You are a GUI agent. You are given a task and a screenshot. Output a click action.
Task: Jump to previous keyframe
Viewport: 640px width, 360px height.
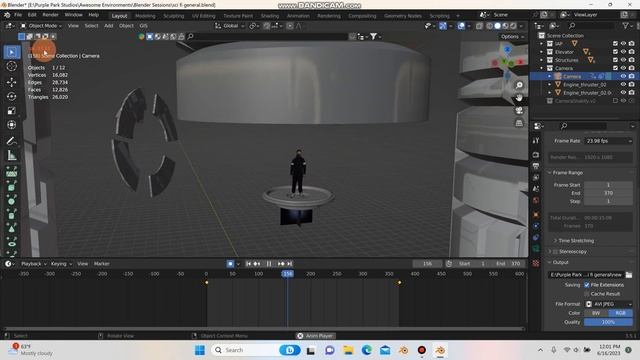coord(257,264)
